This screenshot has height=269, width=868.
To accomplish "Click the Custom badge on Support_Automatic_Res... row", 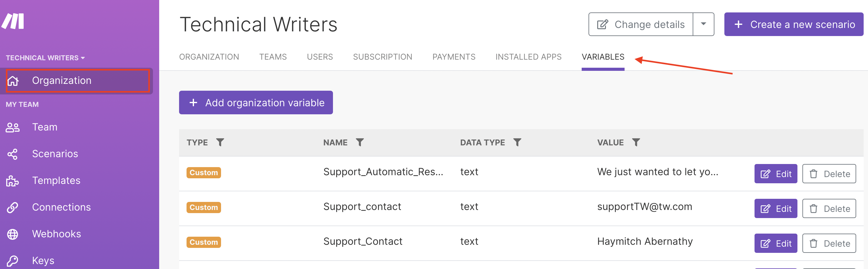I will pyautogui.click(x=204, y=173).
